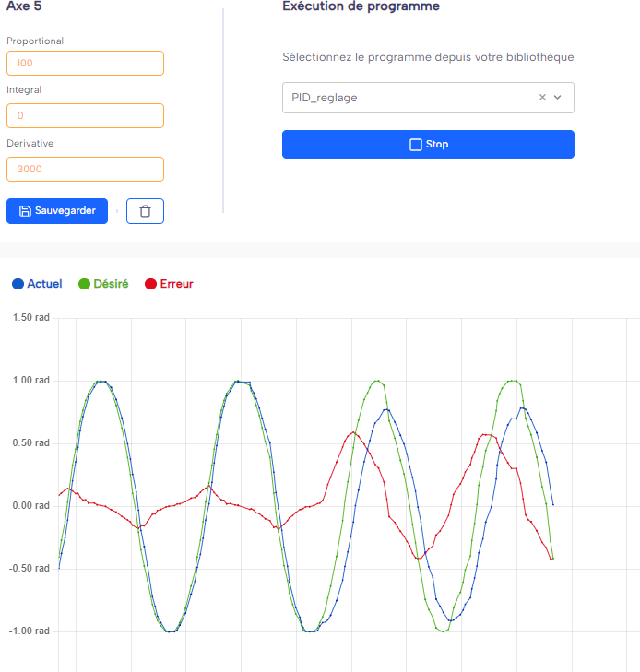This screenshot has height=672, width=640.
Task: Click the floppy disk icon on Sauvegarder
Action: [25, 211]
